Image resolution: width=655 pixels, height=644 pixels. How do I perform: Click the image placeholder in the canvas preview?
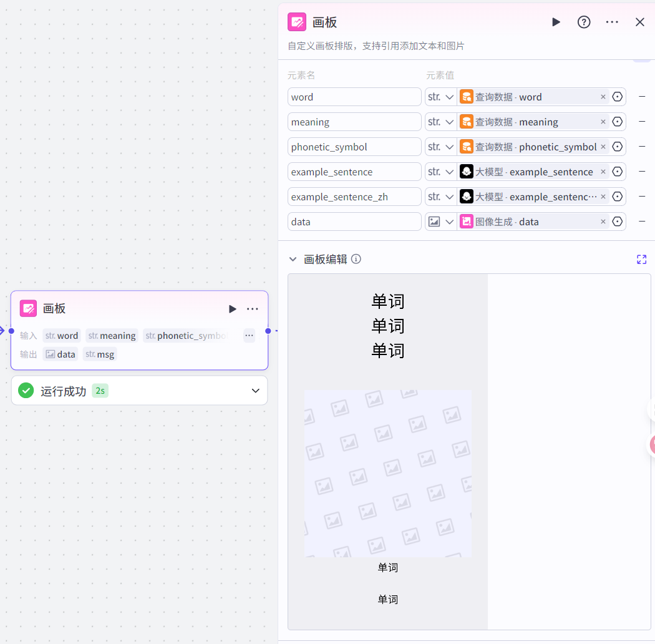pos(387,473)
